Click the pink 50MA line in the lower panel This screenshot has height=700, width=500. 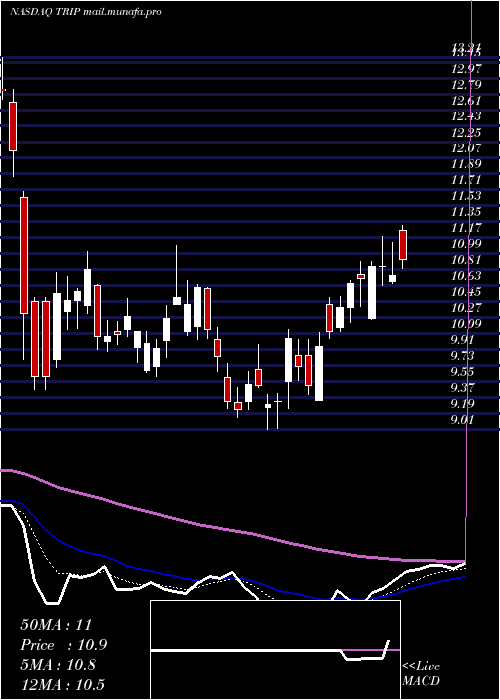[x=232, y=531]
